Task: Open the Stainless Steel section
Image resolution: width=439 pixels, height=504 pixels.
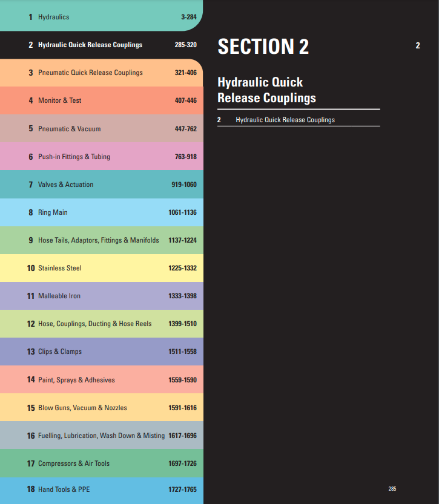Action: pos(59,268)
